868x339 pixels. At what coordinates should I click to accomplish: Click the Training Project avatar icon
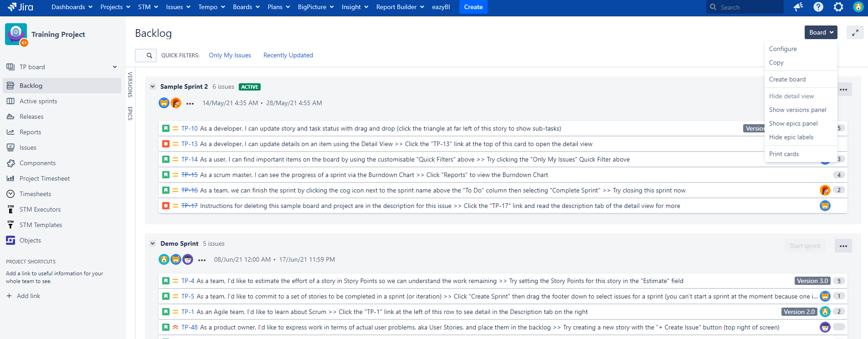(x=16, y=34)
